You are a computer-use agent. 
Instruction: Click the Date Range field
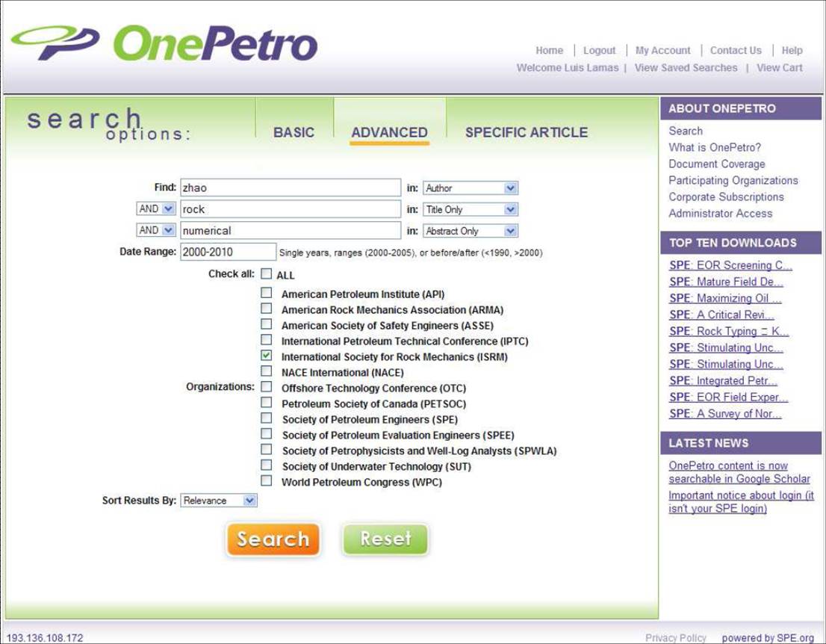point(228,252)
